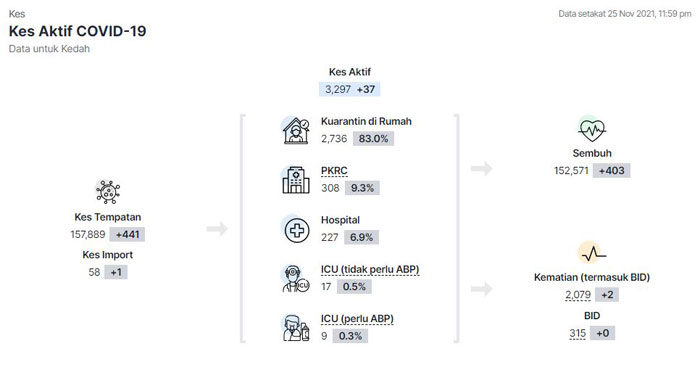Select the Kes Aktif 3,297 +37 badge
Image resolution: width=700 pixels, height=370 pixels.
point(350,89)
